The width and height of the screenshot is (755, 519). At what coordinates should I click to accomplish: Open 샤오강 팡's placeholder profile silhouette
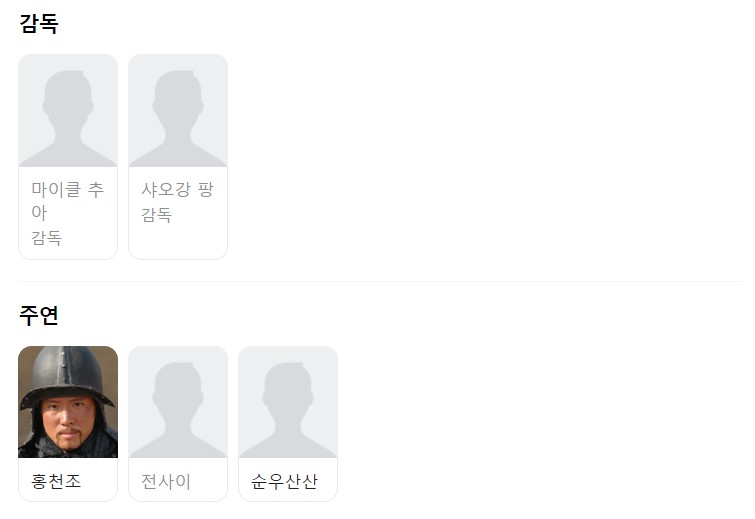point(178,111)
